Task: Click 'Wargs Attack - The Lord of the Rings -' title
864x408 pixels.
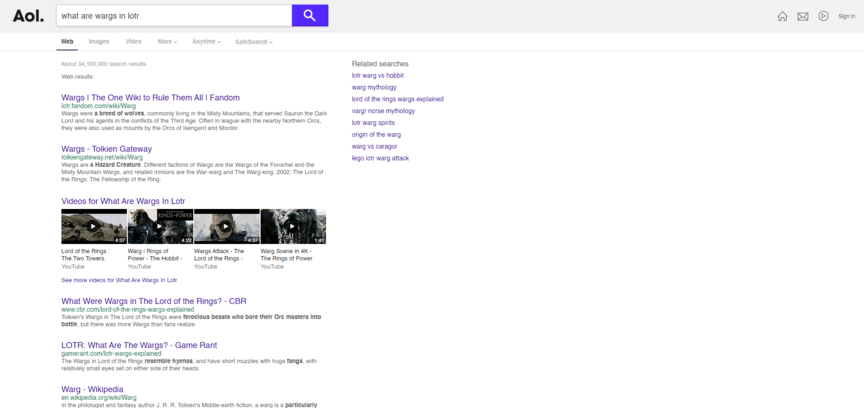Action: [219, 255]
